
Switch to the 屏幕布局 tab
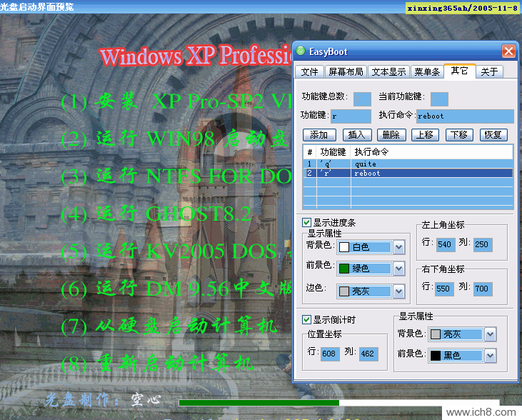[346, 72]
